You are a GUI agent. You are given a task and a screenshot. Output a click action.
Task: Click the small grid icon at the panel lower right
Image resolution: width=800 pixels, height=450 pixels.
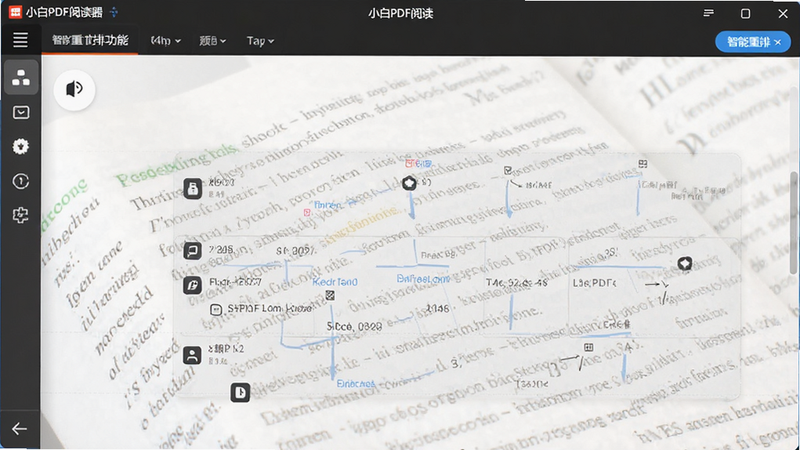coord(588,347)
